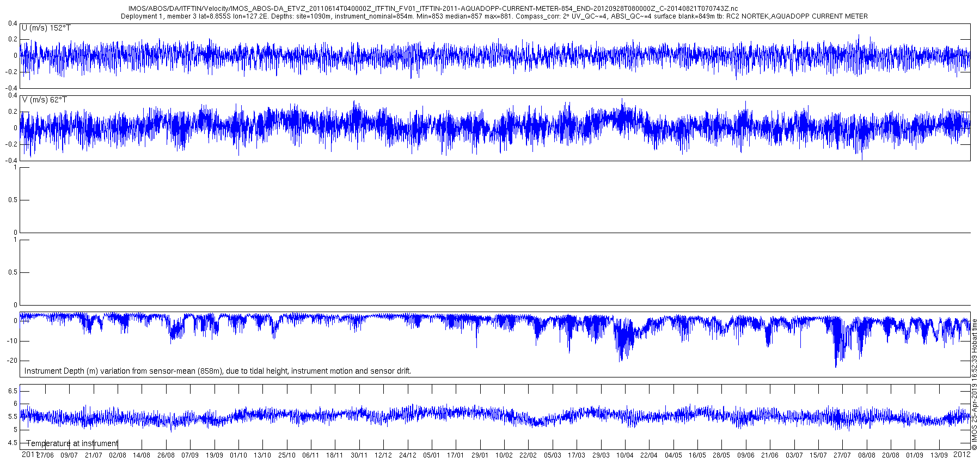Click the '09/07' date tick label
The height and width of the screenshot is (463, 980).
69,455
